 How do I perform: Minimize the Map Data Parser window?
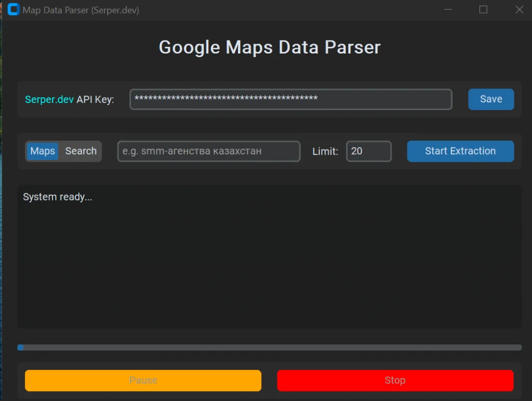[448, 10]
